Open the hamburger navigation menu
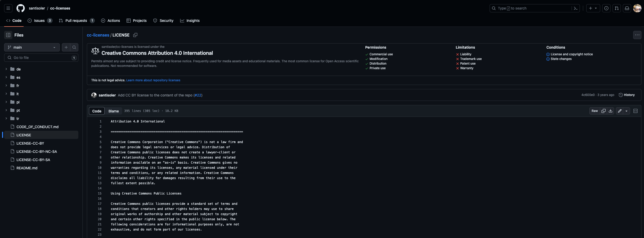Image resolution: width=644 pixels, height=238 pixels. 8,8
